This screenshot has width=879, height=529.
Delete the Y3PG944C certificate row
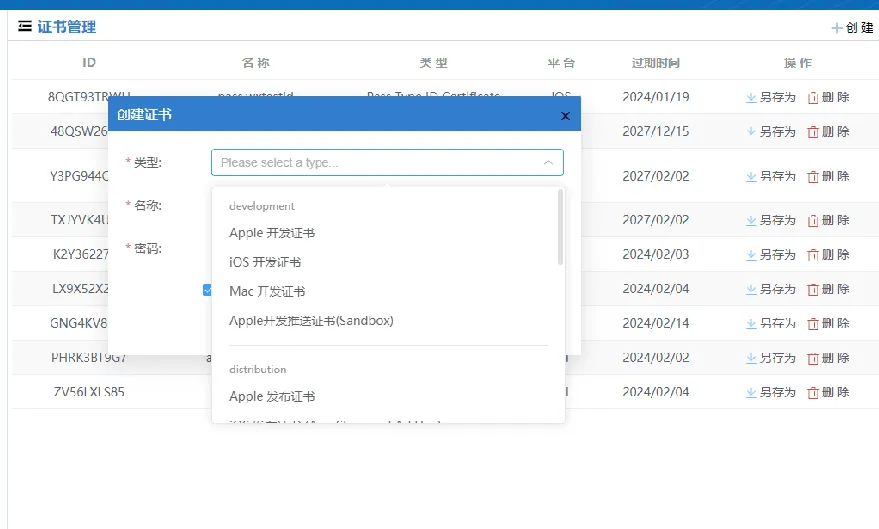828,177
